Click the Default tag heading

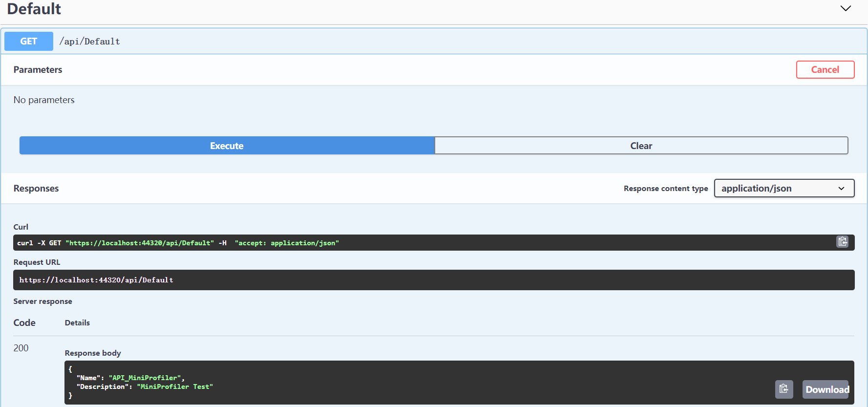point(34,9)
